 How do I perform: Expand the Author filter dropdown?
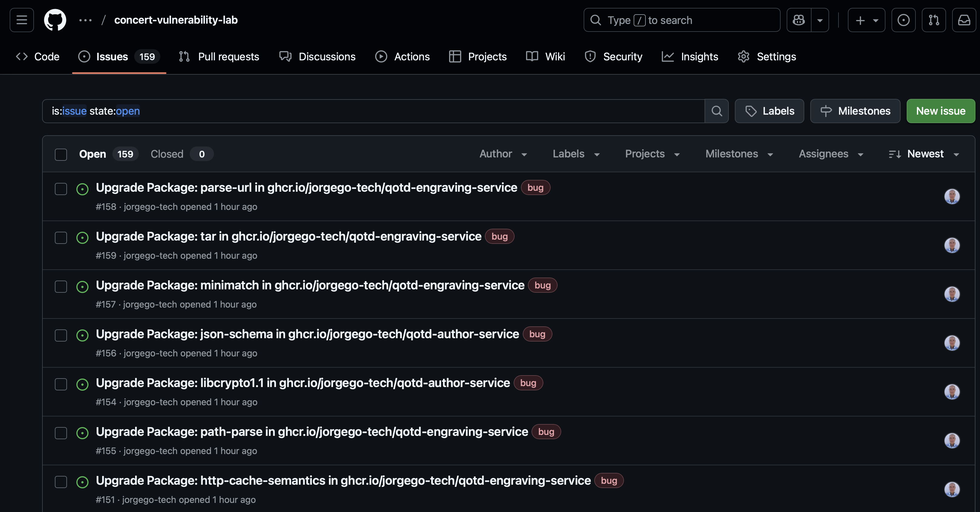503,154
